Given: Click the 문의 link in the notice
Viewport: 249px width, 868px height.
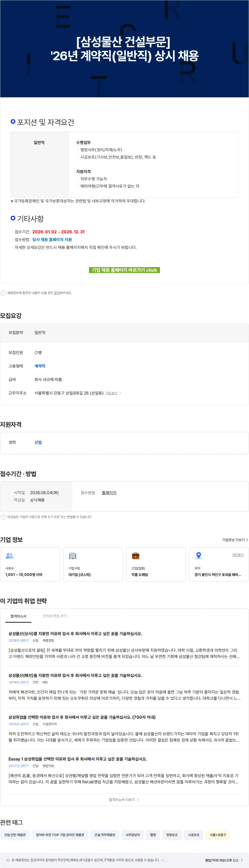Looking at the screenshot, I should pyautogui.click(x=57, y=293).
